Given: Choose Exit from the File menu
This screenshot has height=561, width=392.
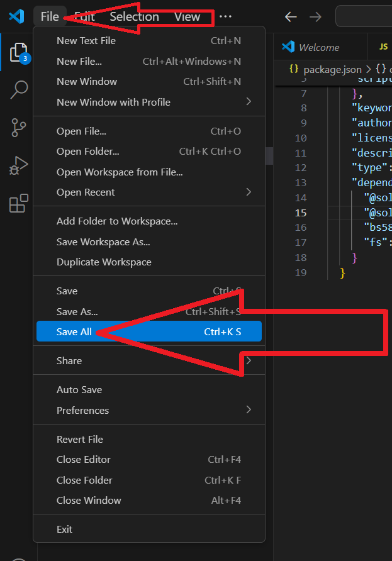Looking at the screenshot, I should click(x=149, y=530).
